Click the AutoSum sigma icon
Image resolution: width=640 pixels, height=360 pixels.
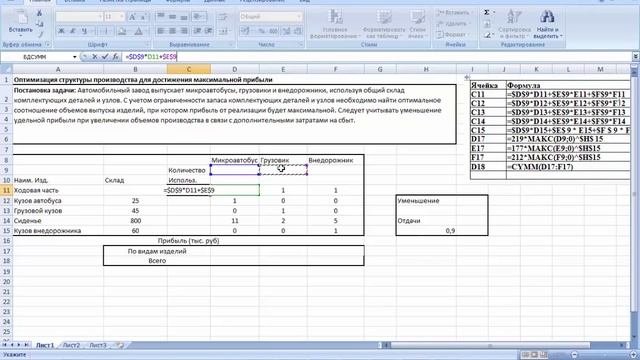[487, 13]
